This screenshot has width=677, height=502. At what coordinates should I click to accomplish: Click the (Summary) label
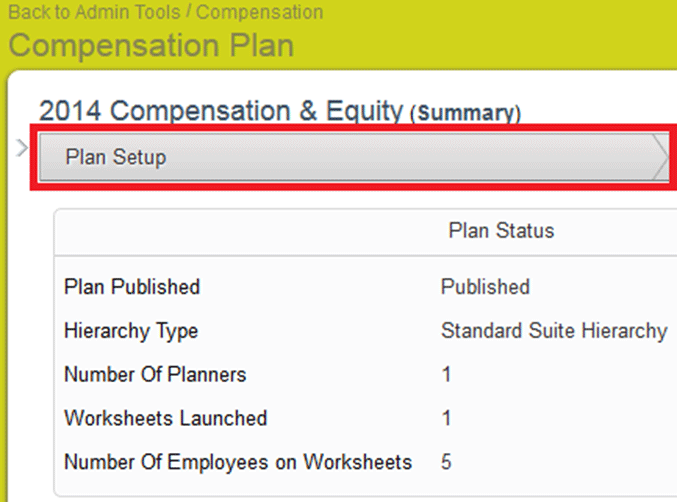pyautogui.click(x=465, y=114)
